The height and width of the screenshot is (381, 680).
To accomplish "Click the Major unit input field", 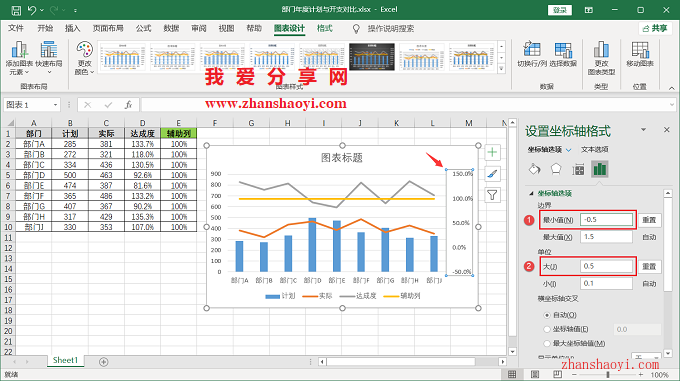I will point(606,266).
